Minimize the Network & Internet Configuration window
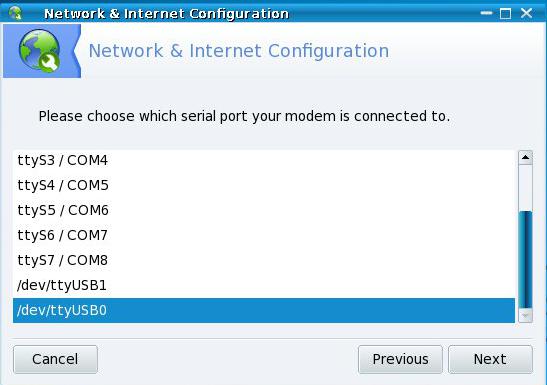 pyautogui.click(x=486, y=13)
